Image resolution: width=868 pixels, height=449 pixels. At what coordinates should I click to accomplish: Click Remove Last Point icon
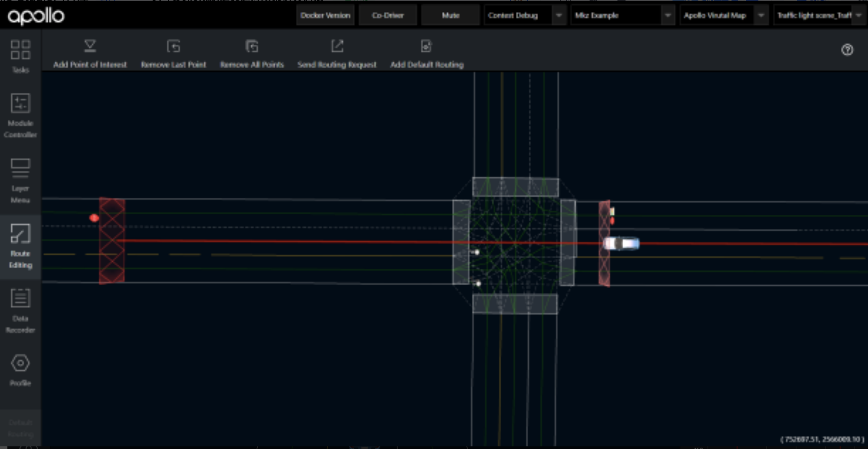coord(173,47)
